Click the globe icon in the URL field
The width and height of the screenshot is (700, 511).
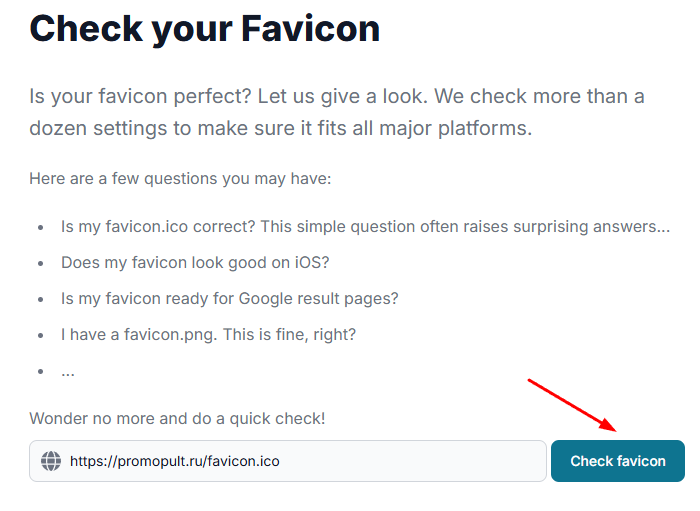pyautogui.click(x=51, y=461)
